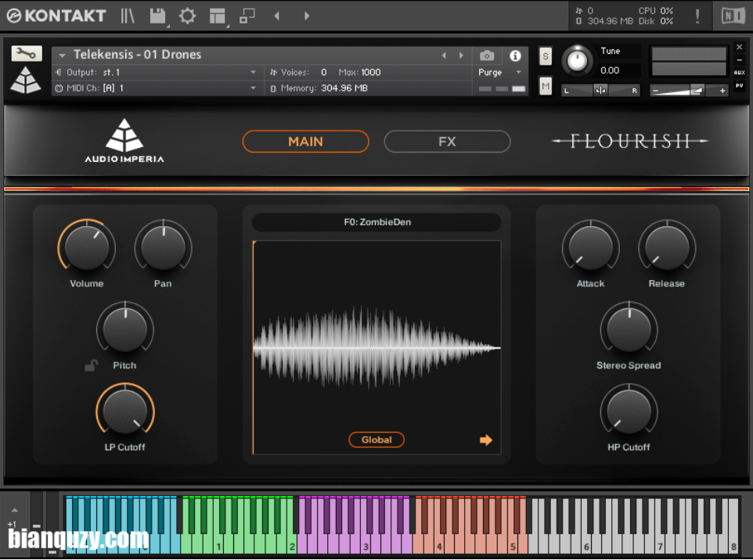Screen dimensions: 753x560
Task: Select previous preset arrow next to Telekensis
Action: (444, 56)
